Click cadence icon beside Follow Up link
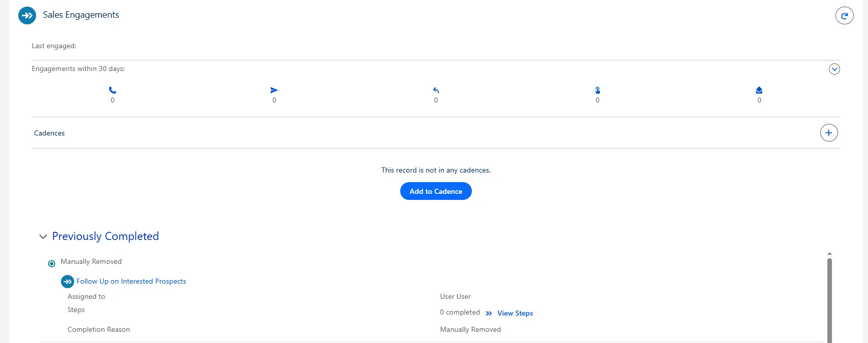The height and width of the screenshot is (343, 868). click(x=68, y=282)
